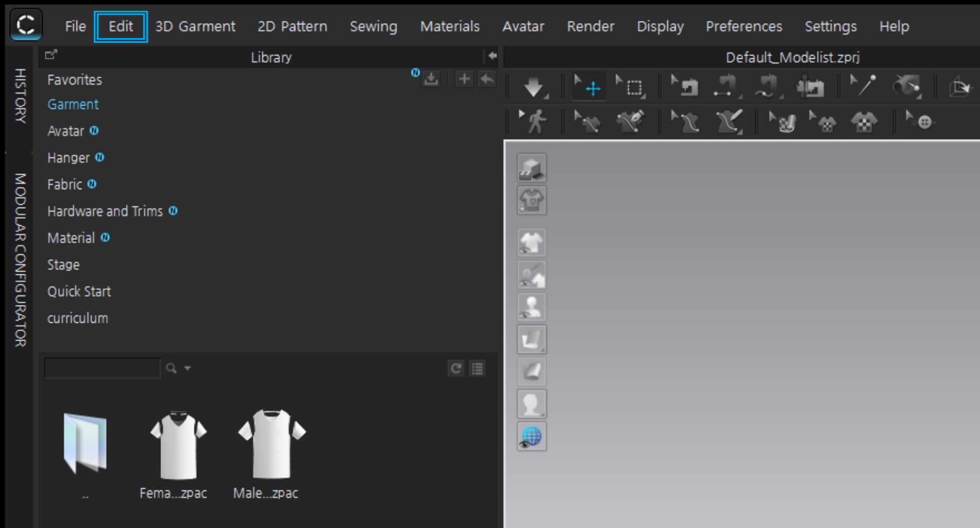Image resolution: width=980 pixels, height=528 pixels.
Task: Open the File menu
Action: click(x=75, y=26)
